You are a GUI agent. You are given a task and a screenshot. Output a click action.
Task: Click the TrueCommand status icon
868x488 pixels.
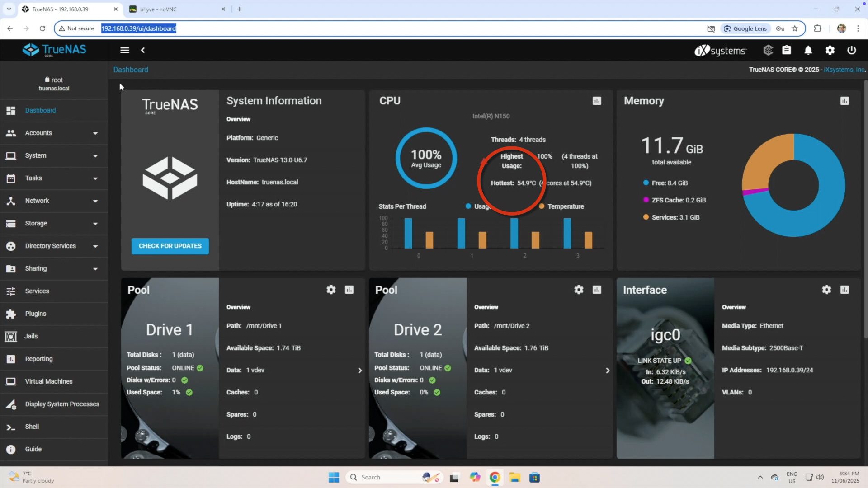pyautogui.click(x=768, y=50)
